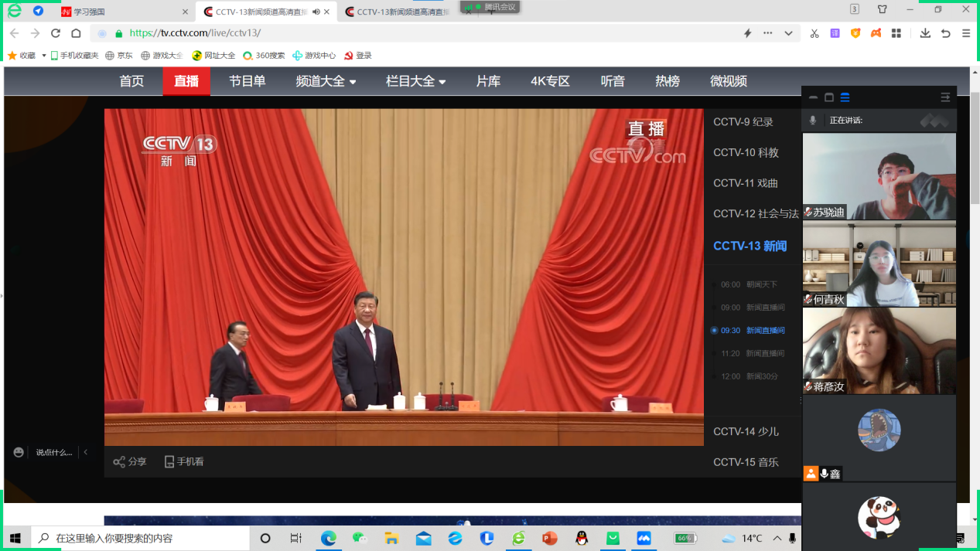Toggle the microphone icon beside 正在讲话
The image size is (980, 551).
[x=812, y=121]
